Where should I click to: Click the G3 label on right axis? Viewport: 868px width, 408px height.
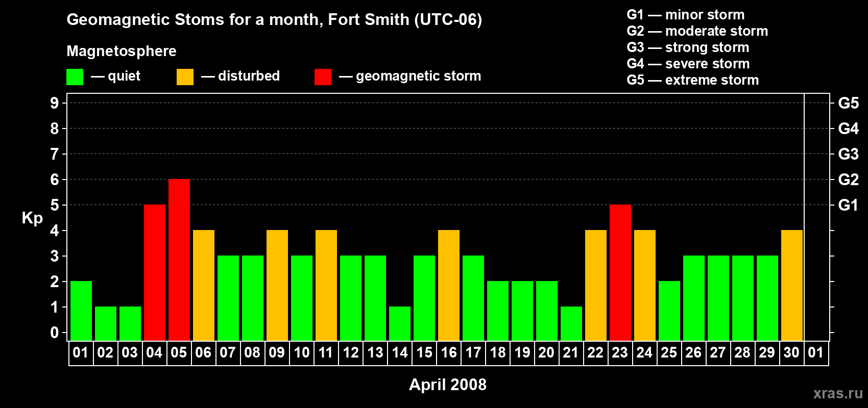849,154
